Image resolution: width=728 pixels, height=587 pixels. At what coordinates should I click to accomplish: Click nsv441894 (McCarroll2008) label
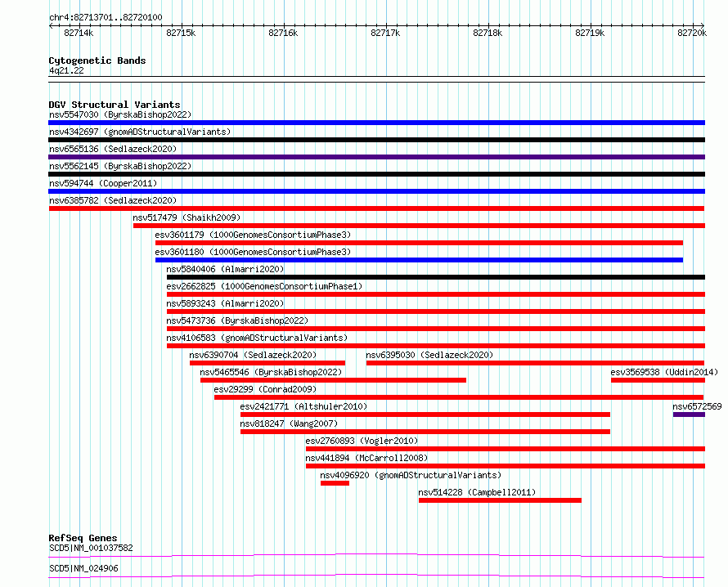[x=366, y=458]
